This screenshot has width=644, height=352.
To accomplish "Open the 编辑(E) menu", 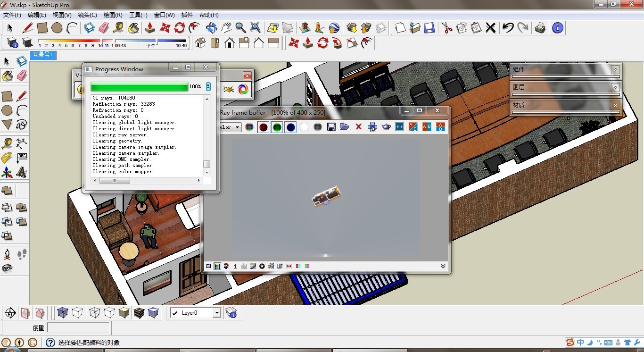I will (37, 15).
